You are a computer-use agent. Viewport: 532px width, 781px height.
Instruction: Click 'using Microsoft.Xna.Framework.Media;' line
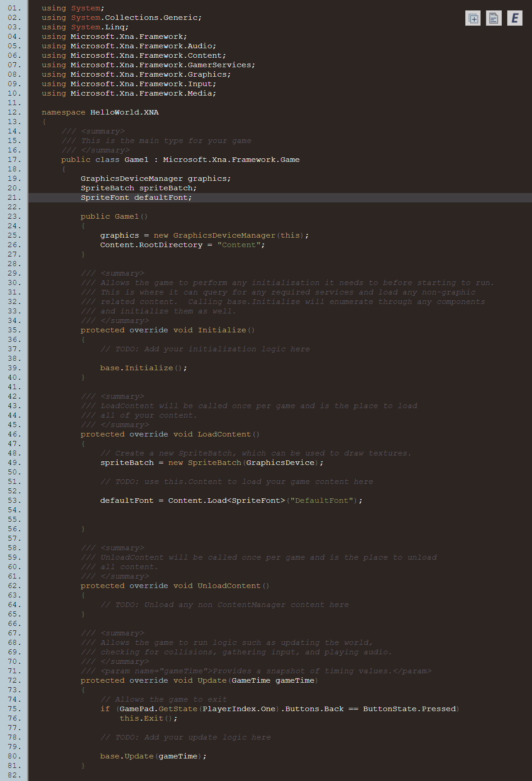129,93
